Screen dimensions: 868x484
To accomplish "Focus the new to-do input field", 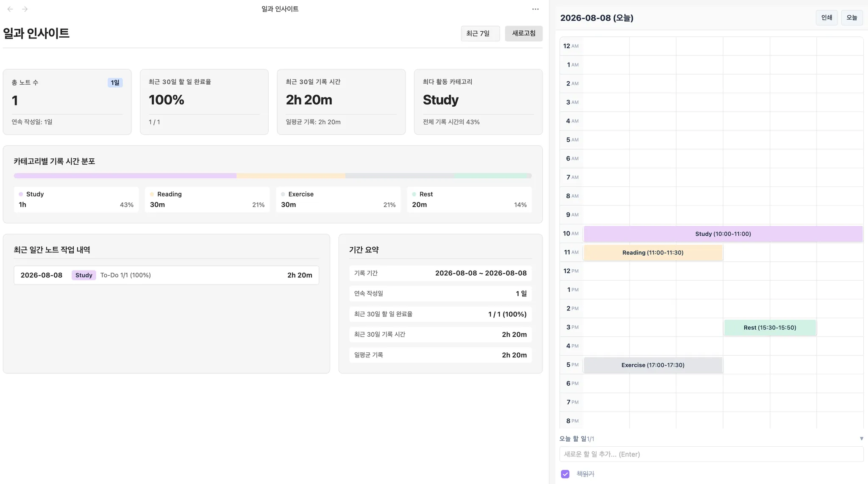I will (x=711, y=454).
